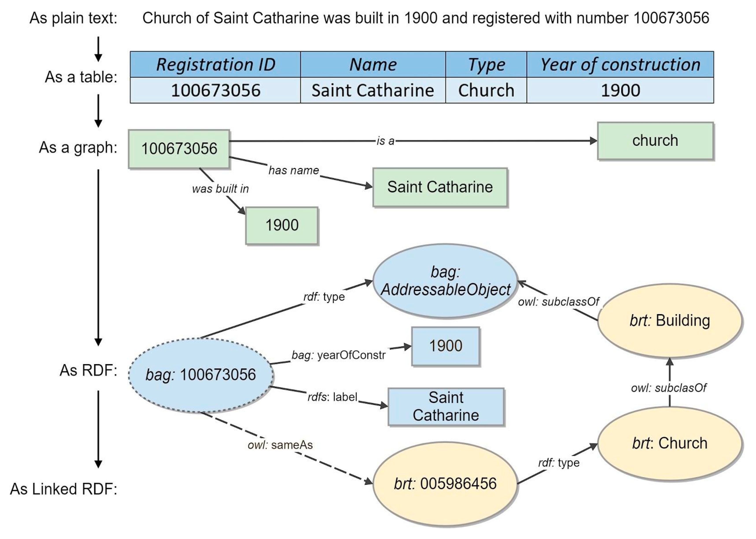Select the blue 1900 RDF literal box

tap(446, 346)
